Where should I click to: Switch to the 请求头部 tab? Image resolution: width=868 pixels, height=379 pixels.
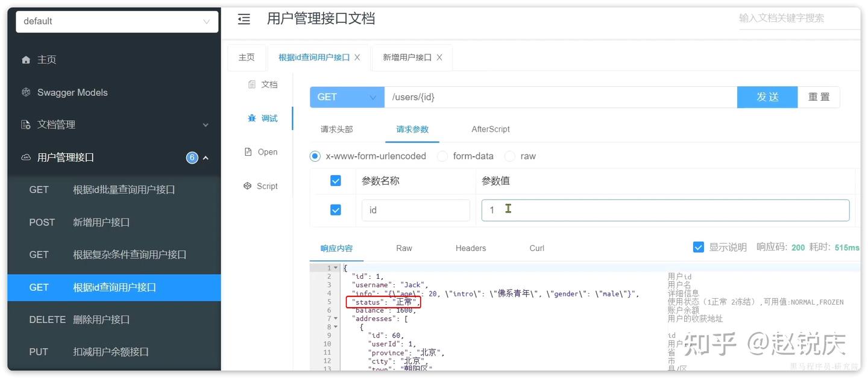pos(337,129)
